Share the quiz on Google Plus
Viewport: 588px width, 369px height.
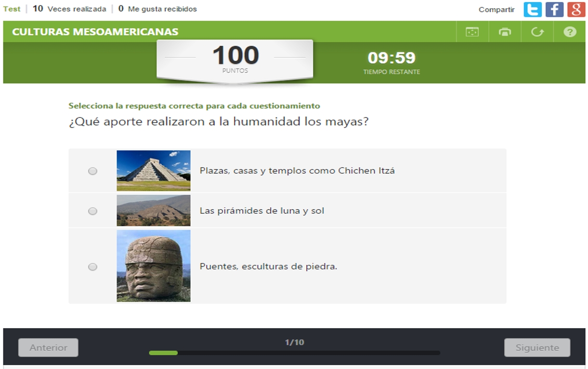pyautogui.click(x=576, y=10)
